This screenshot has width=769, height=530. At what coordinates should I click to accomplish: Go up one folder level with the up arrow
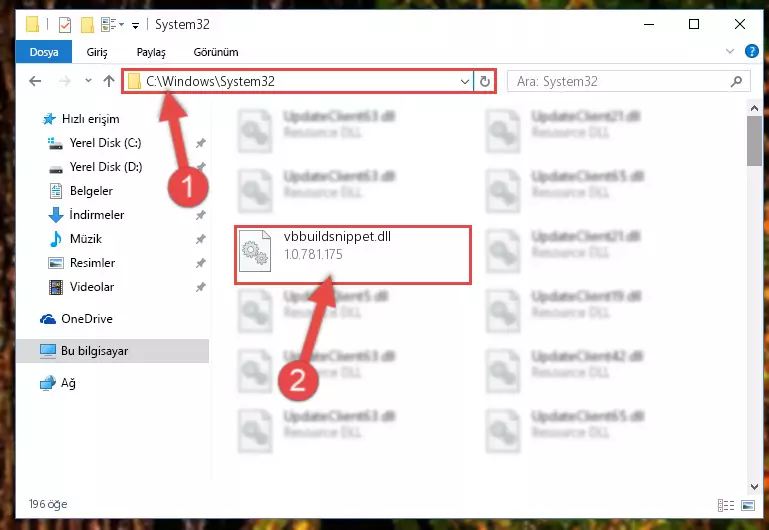(x=109, y=81)
